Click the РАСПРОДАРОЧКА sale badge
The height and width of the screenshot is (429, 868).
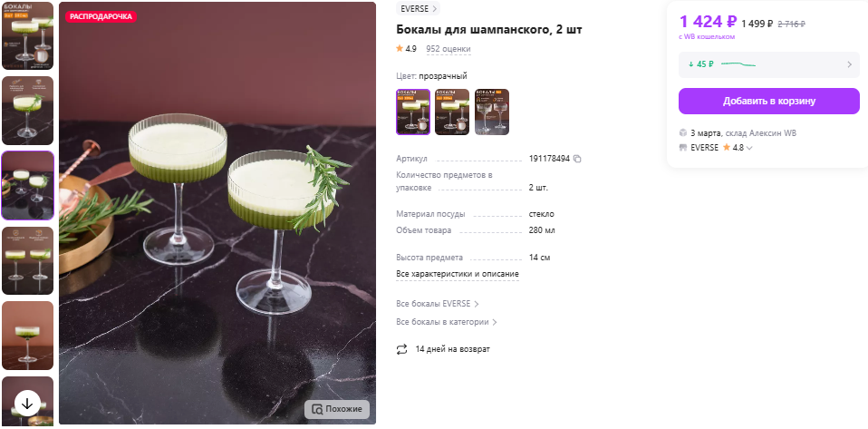tap(101, 16)
